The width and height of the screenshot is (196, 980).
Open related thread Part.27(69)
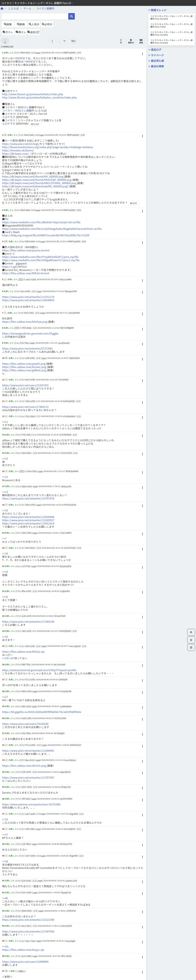click(171, 25)
